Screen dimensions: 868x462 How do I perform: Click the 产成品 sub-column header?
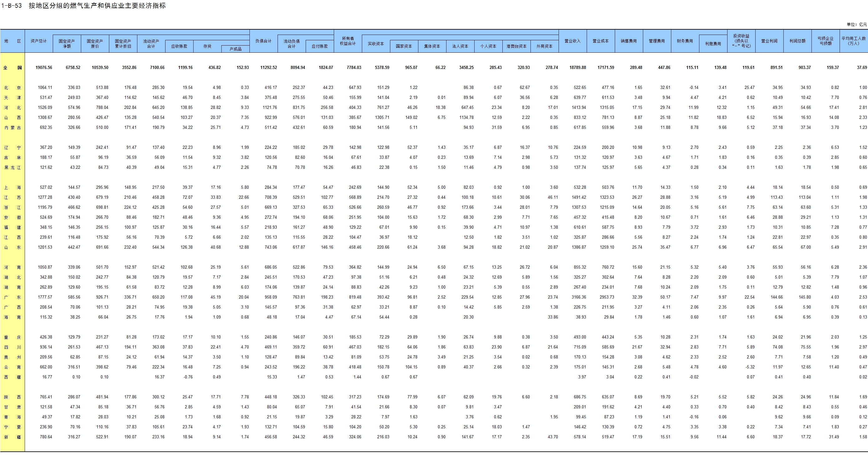pos(235,49)
